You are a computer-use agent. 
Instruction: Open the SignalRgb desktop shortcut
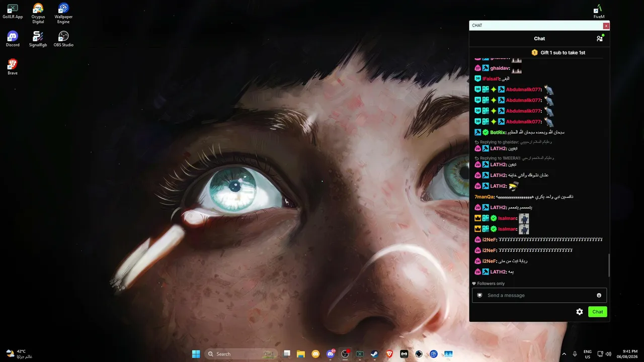pyautogui.click(x=38, y=39)
